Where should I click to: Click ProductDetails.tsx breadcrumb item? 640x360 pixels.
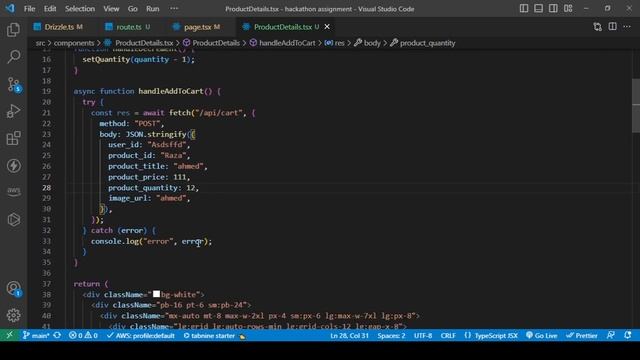pyautogui.click(x=139, y=43)
